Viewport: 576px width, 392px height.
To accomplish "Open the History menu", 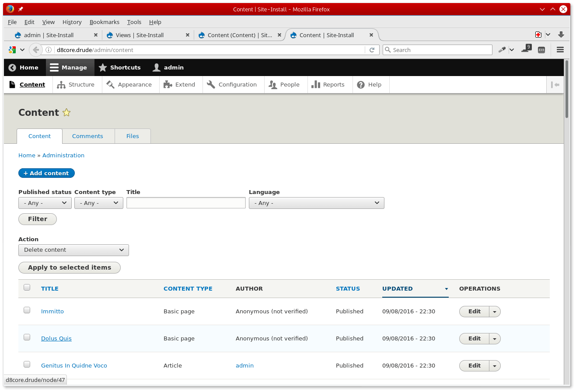I will coord(72,22).
